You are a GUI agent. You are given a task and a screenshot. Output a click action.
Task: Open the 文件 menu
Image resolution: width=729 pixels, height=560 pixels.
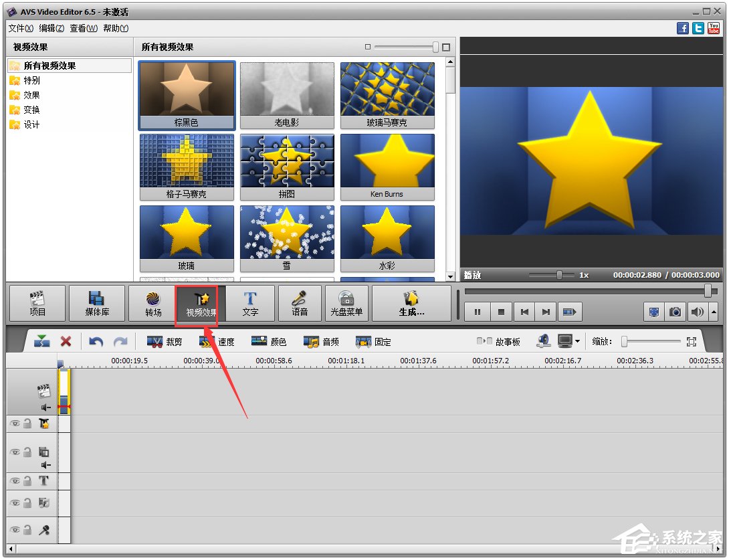[21, 28]
